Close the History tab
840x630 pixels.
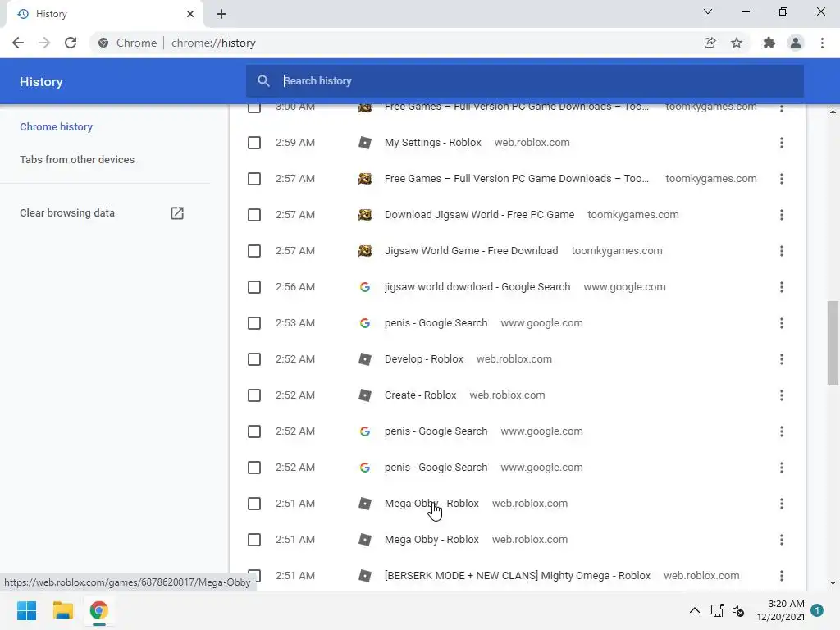(190, 14)
